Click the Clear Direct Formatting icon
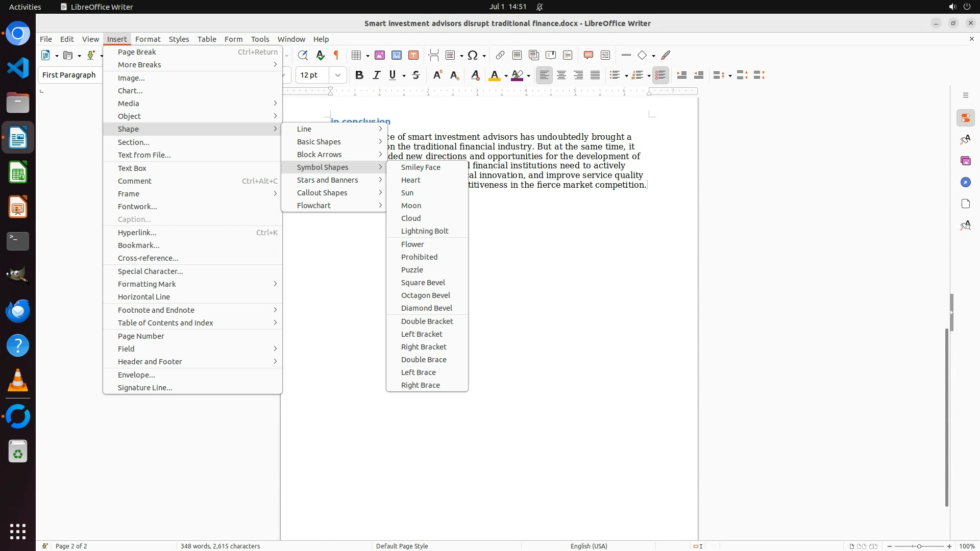Viewport: 980px width, 551px height. click(475, 75)
